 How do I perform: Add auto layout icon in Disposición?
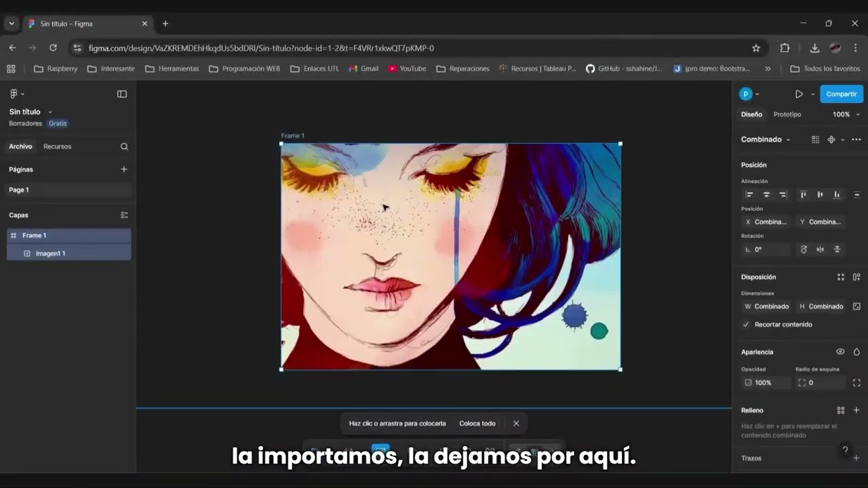856,277
